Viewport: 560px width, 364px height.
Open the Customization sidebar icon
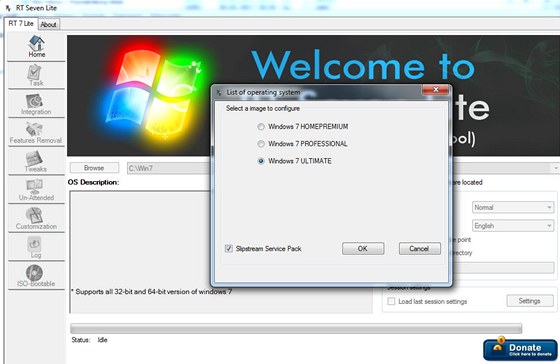pyautogui.click(x=35, y=215)
